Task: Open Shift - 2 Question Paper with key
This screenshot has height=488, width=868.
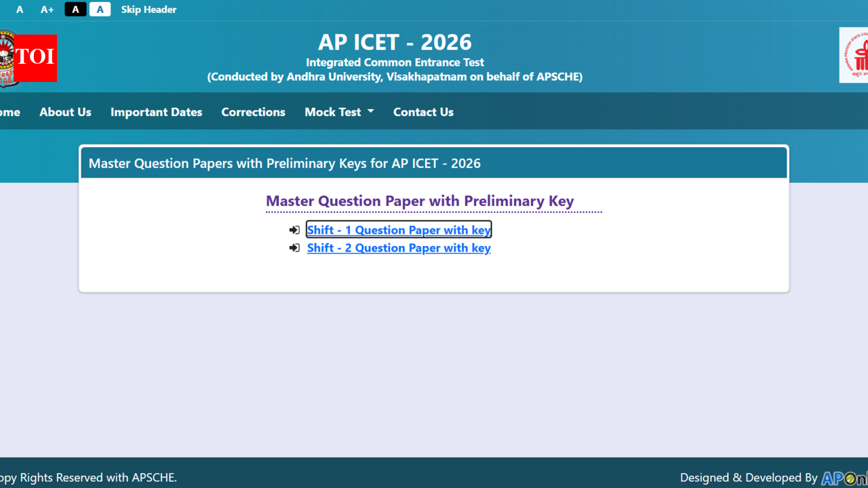Action: [399, 248]
